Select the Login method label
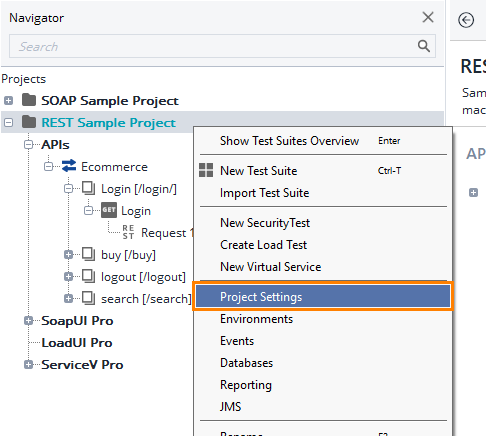 [x=136, y=211]
